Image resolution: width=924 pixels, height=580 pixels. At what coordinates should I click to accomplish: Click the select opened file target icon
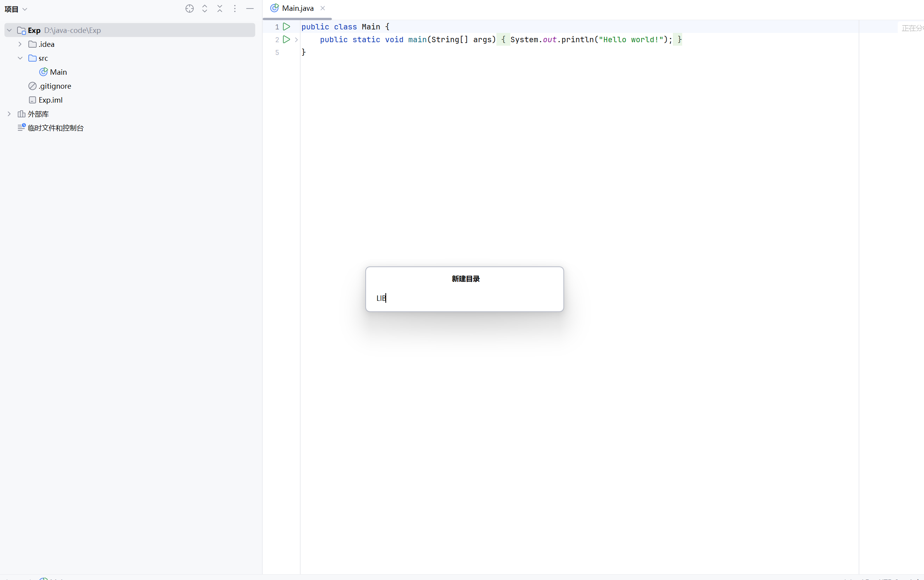pos(189,9)
